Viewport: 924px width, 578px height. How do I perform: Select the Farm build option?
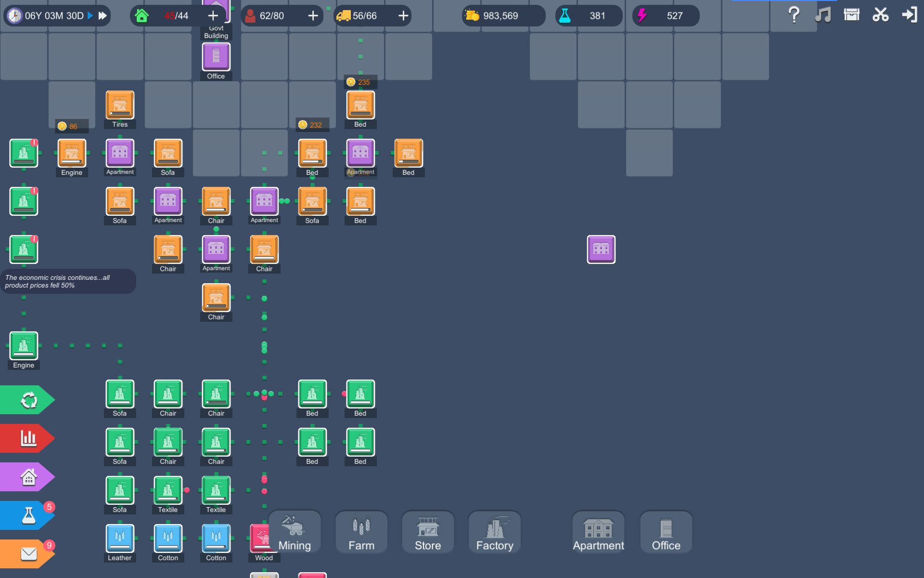(361, 532)
